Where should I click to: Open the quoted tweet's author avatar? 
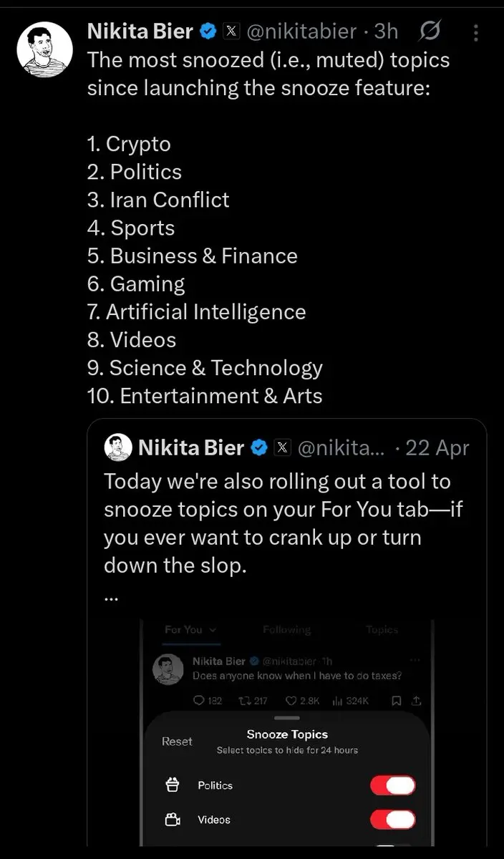pos(118,447)
